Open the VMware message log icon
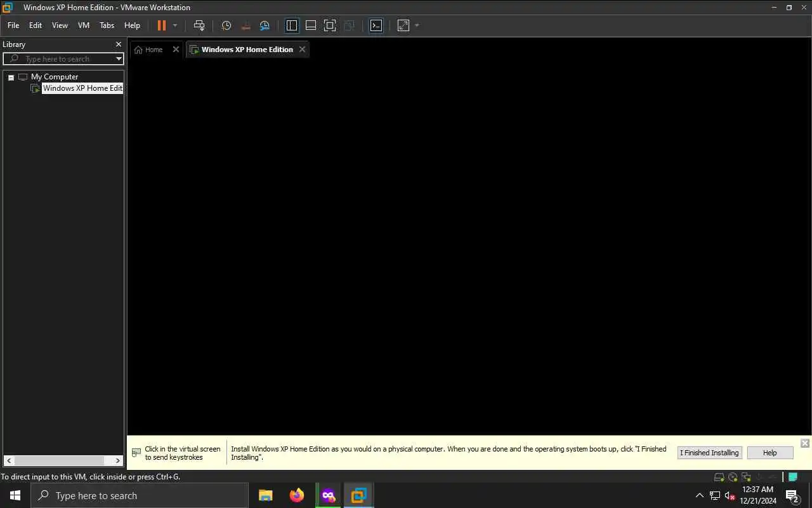Screen dimensions: 812x508 point(793,477)
